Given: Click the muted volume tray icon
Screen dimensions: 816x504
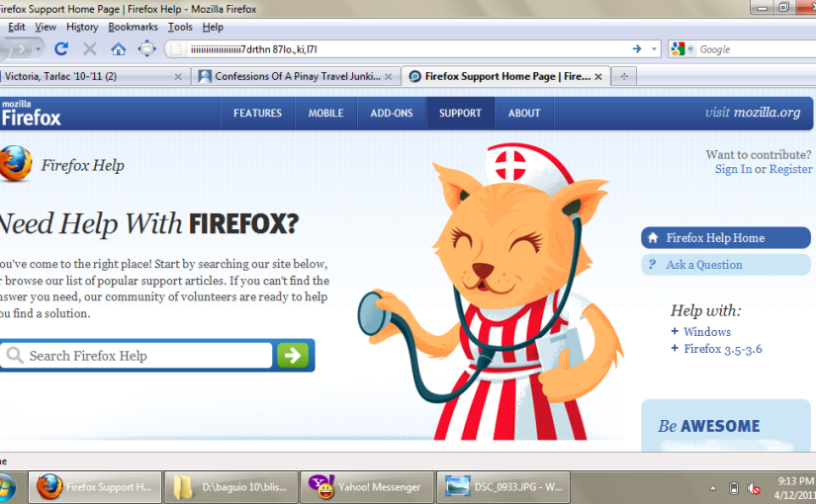Looking at the screenshot, I should coord(754,488).
